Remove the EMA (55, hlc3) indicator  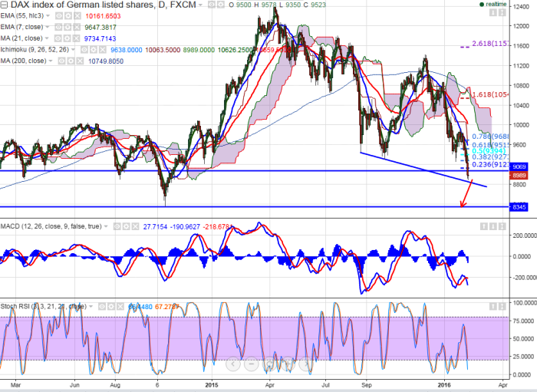pyautogui.click(x=77, y=16)
